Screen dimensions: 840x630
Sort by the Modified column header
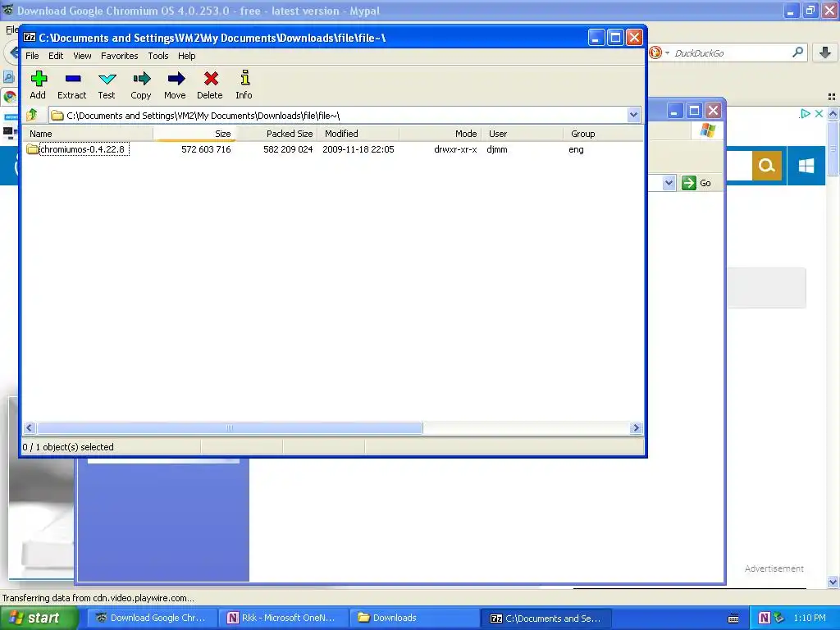(x=358, y=134)
